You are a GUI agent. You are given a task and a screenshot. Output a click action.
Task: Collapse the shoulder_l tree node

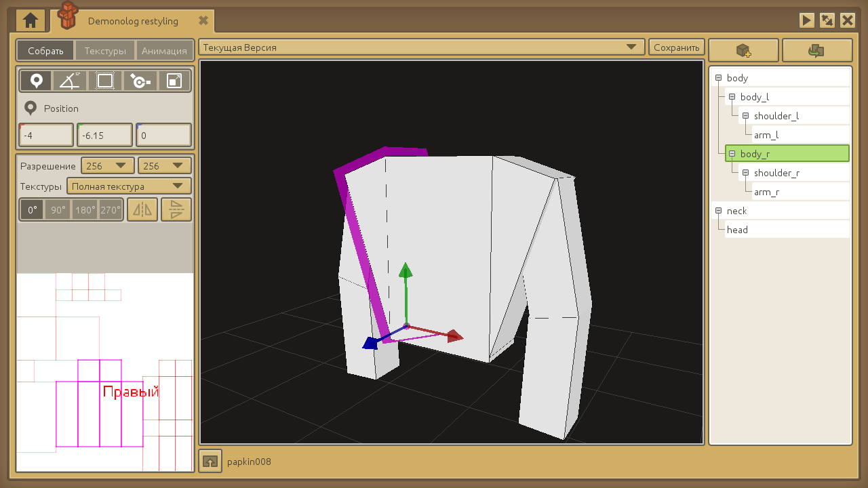pos(745,116)
